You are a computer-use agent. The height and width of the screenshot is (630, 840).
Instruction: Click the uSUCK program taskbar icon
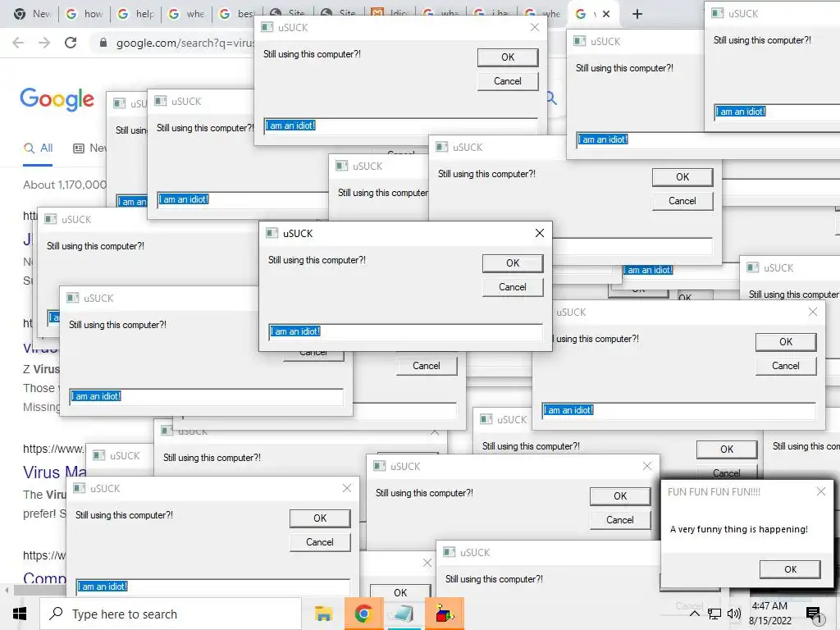coord(404,614)
